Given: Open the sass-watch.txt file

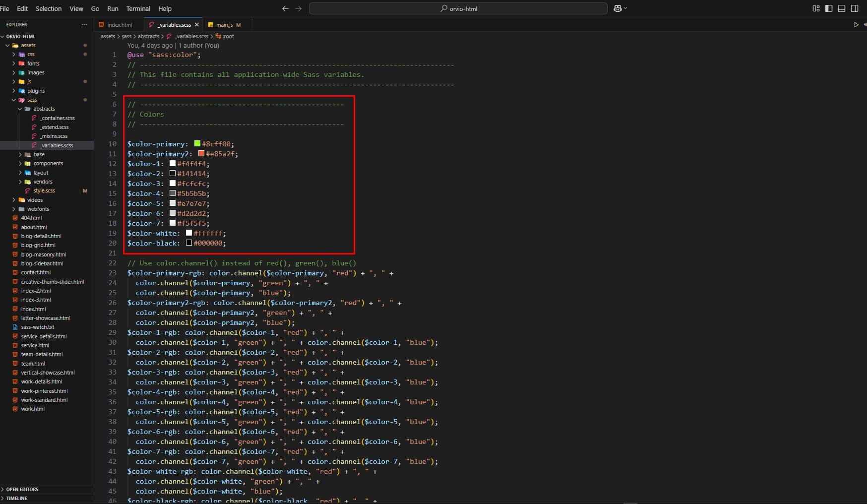Looking at the screenshot, I should coord(37,327).
